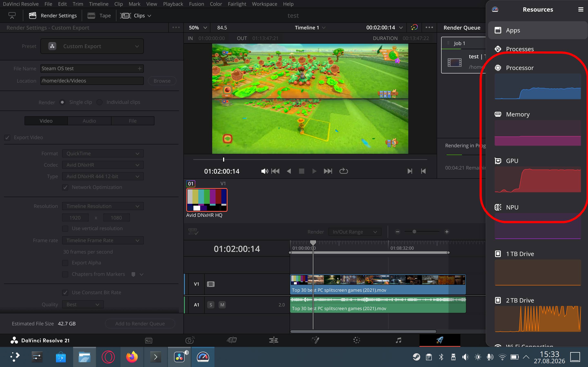This screenshot has width=588, height=367.
Task: Open the Preset Custom Export dropdown
Action: 92,46
